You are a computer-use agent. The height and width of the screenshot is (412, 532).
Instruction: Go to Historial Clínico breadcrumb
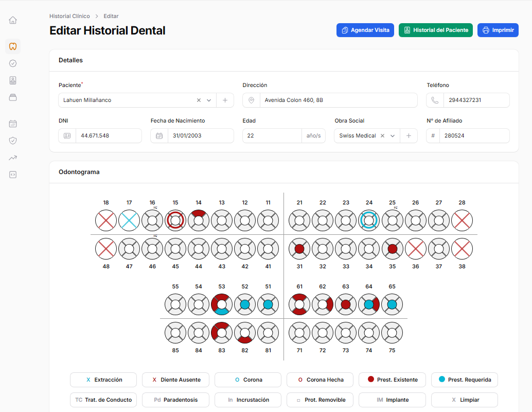pyautogui.click(x=69, y=16)
